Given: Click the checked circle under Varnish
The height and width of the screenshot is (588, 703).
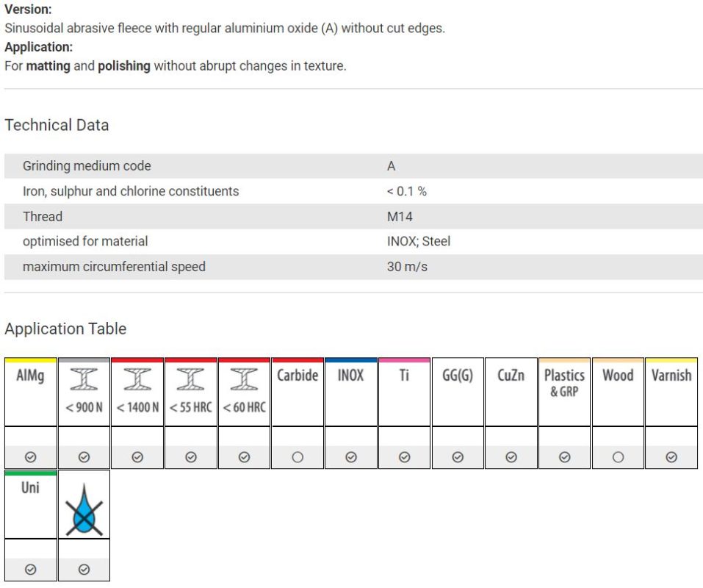Looking at the screenshot, I should click(671, 457).
